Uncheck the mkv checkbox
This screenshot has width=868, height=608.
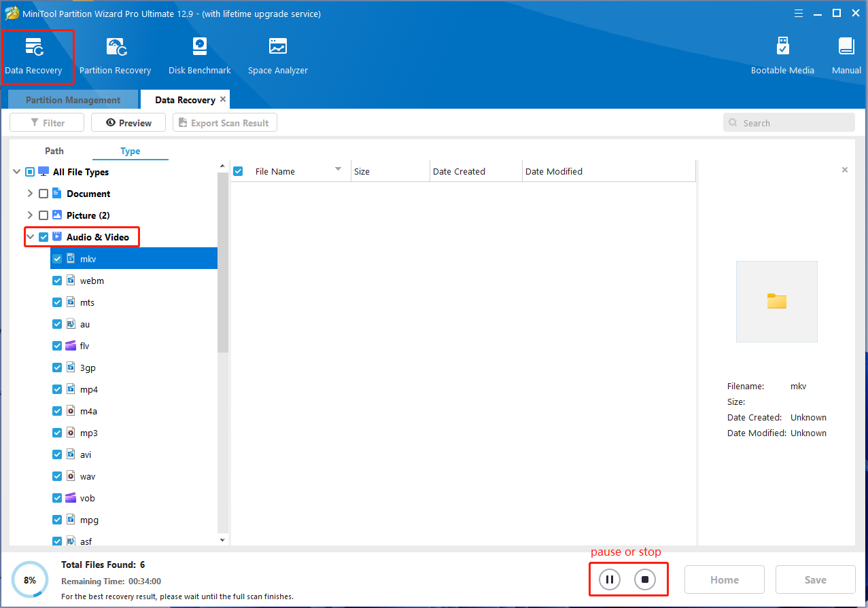coord(57,259)
